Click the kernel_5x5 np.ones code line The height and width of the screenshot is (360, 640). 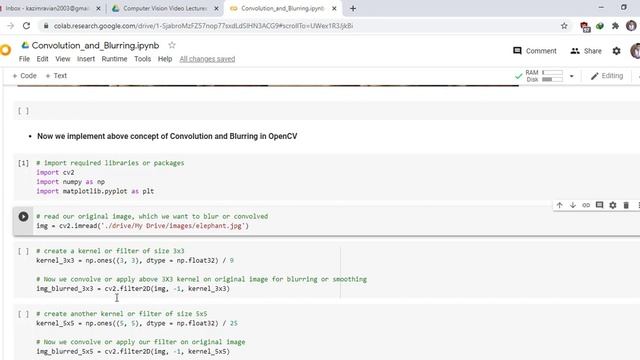pyautogui.click(x=137, y=323)
